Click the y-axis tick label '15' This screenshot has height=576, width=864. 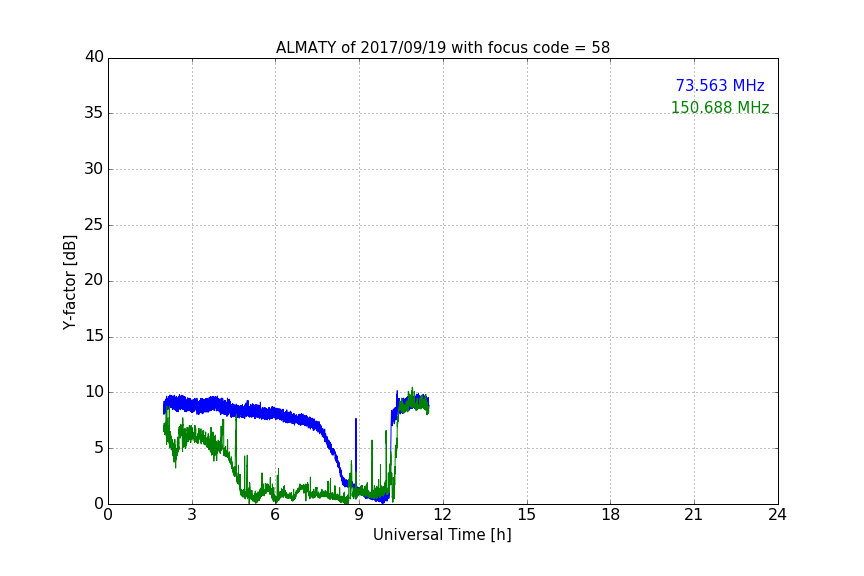tap(94, 336)
